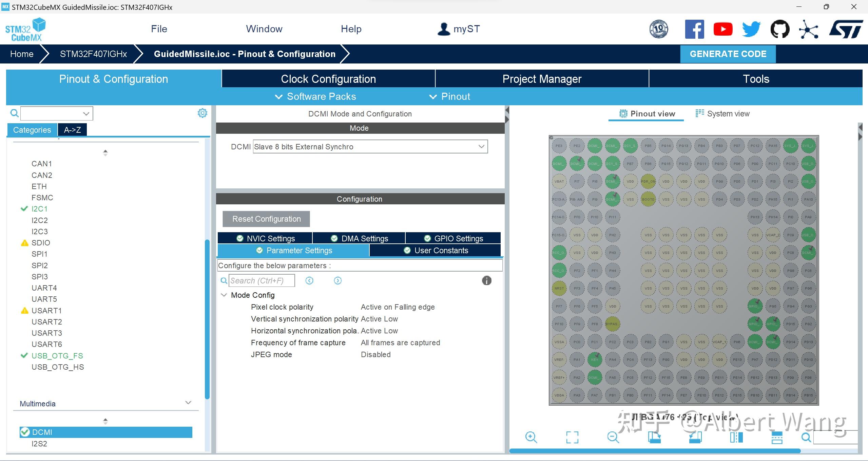The width and height of the screenshot is (868, 461).
Task: Collapse the configuration panel using its top-left arrow
Action: point(507,110)
